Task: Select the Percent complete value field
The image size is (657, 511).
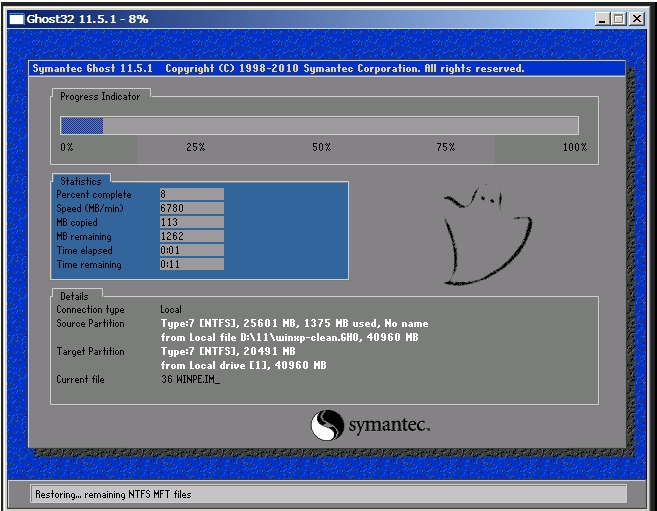Action: 192,194
